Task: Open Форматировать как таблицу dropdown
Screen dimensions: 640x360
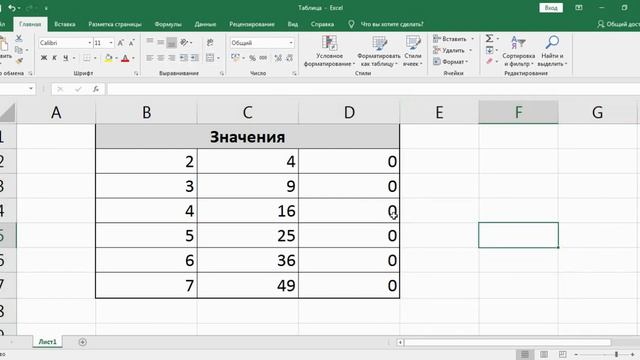Action: (x=379, y=51)
